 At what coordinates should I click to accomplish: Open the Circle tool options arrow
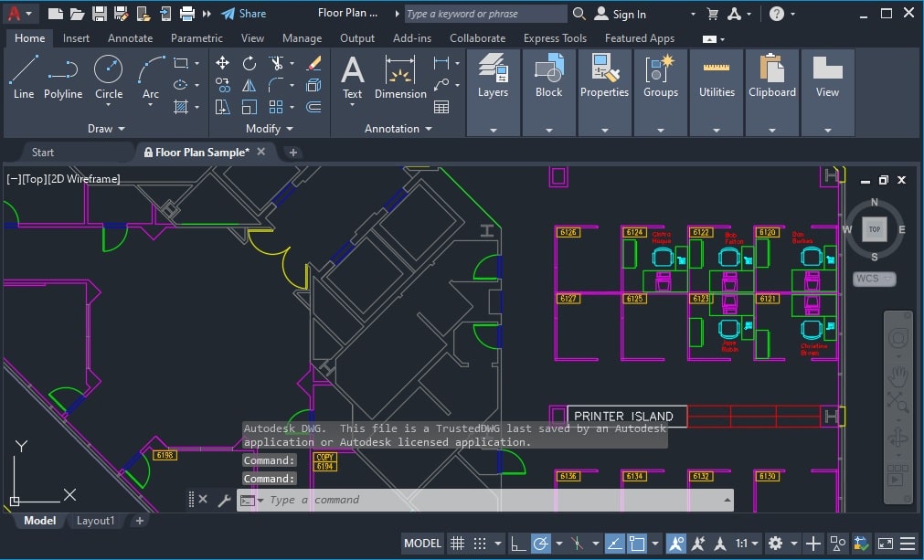tap(109, 105)
